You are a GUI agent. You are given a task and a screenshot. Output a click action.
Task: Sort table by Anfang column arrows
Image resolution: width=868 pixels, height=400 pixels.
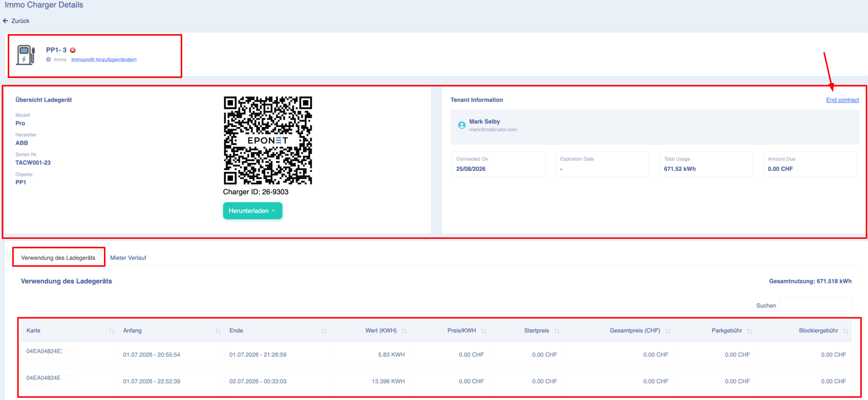(x=218, y=331)
